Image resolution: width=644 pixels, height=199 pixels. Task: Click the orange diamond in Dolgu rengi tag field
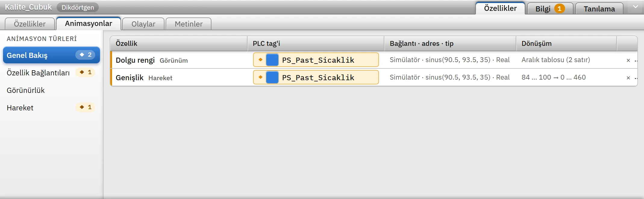point(261,60)
